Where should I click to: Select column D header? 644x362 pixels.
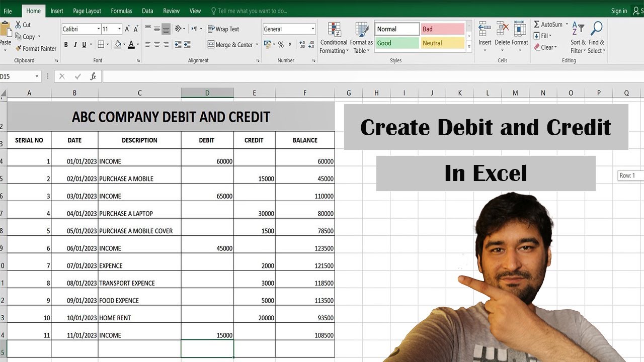pyautogui.click(x=207, y=93)
